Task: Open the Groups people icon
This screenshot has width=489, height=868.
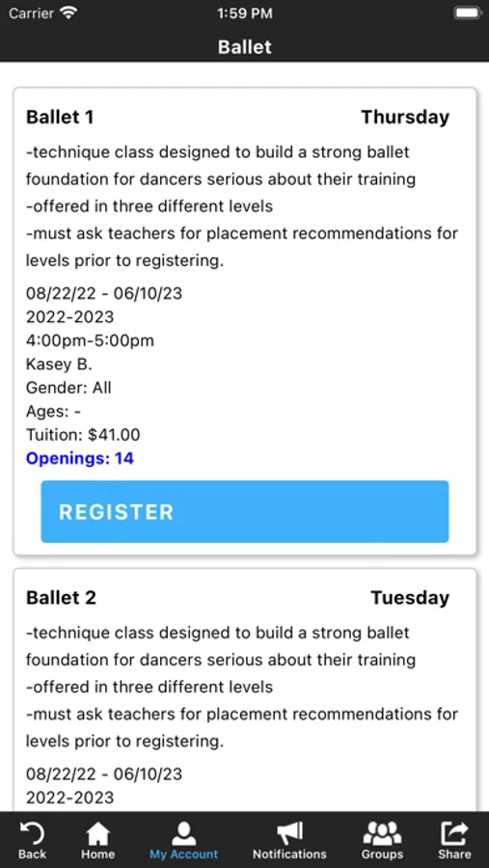Action: (382, 833)
